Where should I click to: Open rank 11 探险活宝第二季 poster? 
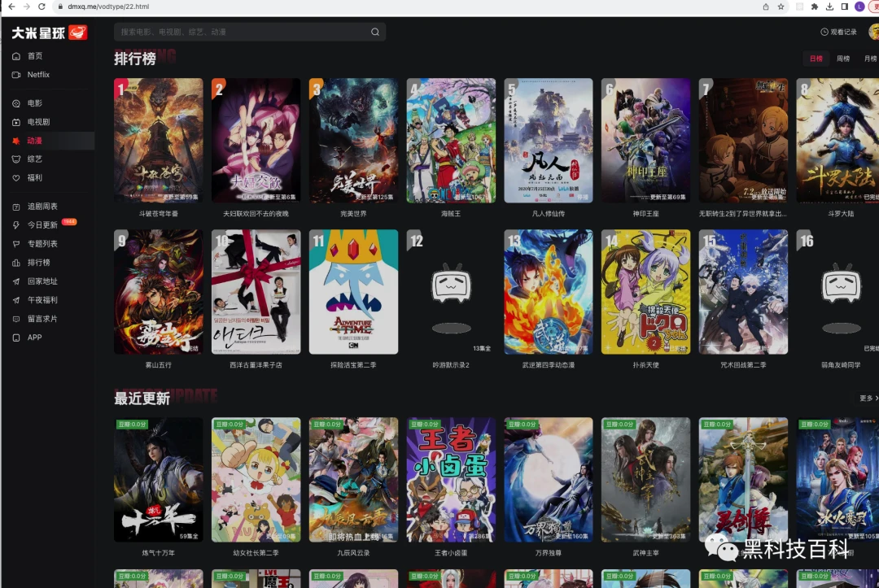coord(353,292)
